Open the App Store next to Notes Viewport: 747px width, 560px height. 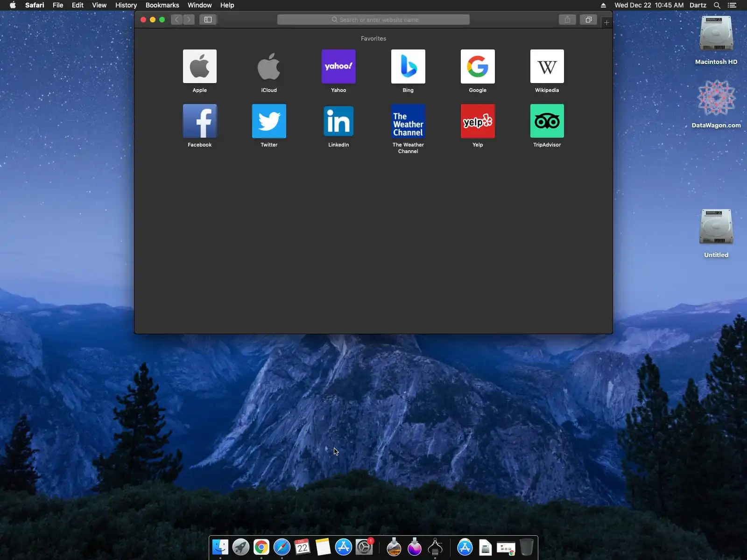[344, 547]
